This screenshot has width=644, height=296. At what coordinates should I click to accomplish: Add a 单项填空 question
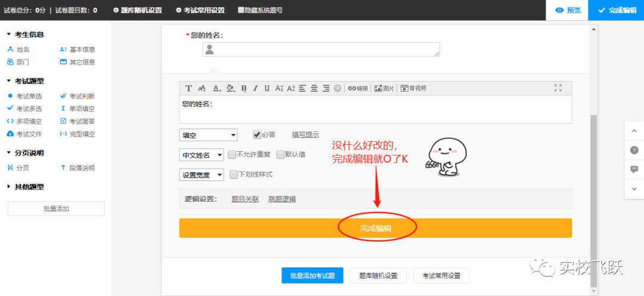pyautogui.click(x=78, y=109)
